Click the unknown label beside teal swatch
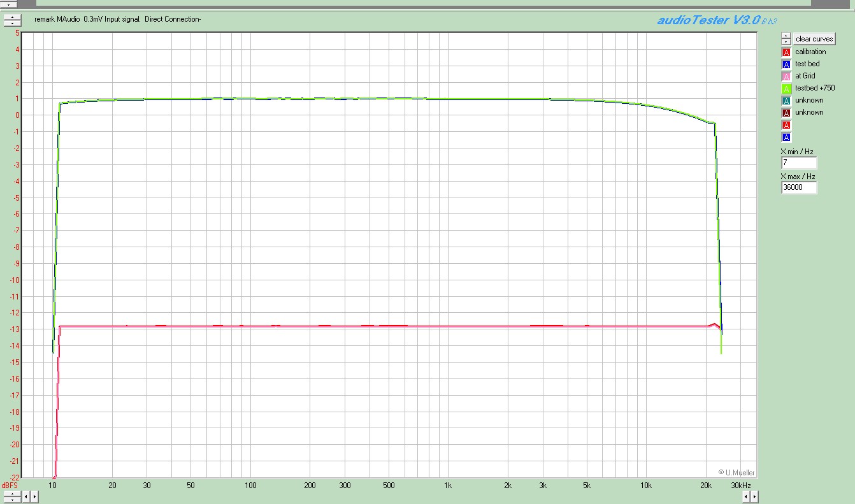 pyautogui.click(x=809, y=100)
